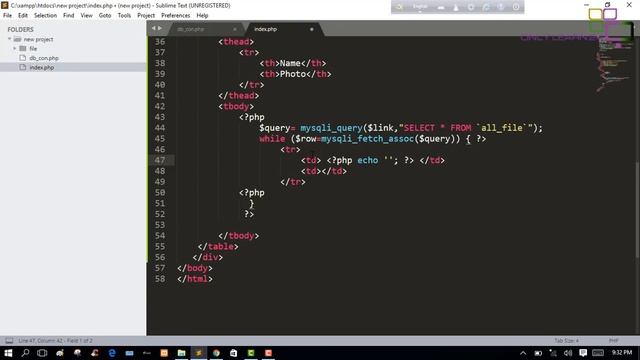Open the Help menu
Viewport: 640px width, 360px height.
click(x=202, y=16)
